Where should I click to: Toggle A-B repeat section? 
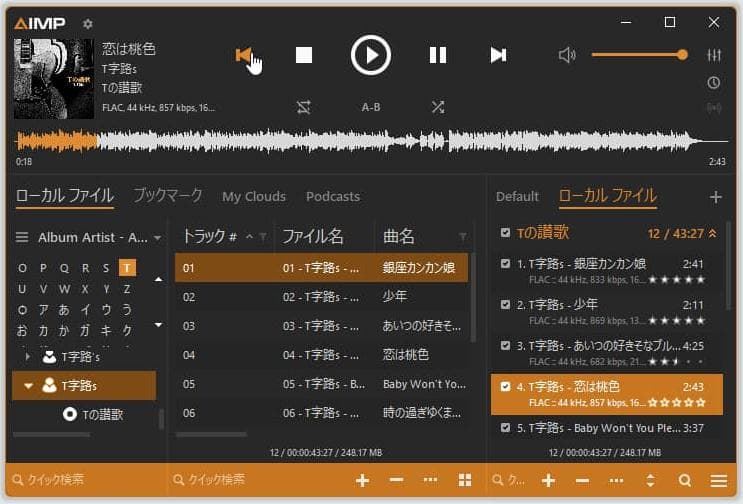[x=371, y=107]
